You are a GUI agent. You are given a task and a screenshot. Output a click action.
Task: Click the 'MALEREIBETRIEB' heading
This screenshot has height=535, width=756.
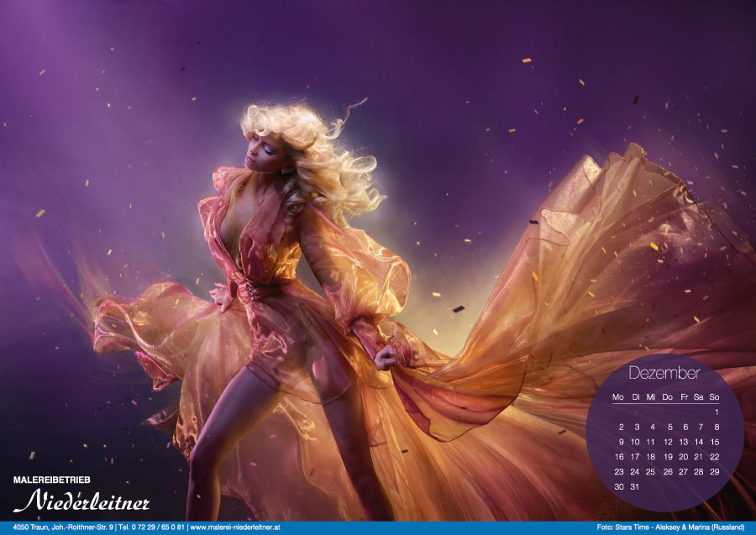pyautogui.click(x=51, y=480)
